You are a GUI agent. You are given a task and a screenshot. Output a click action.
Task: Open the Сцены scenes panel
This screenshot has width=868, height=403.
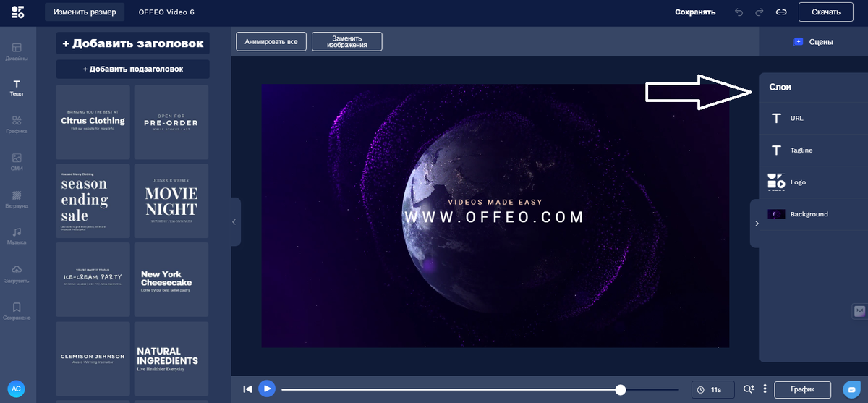tap(814, 42)
